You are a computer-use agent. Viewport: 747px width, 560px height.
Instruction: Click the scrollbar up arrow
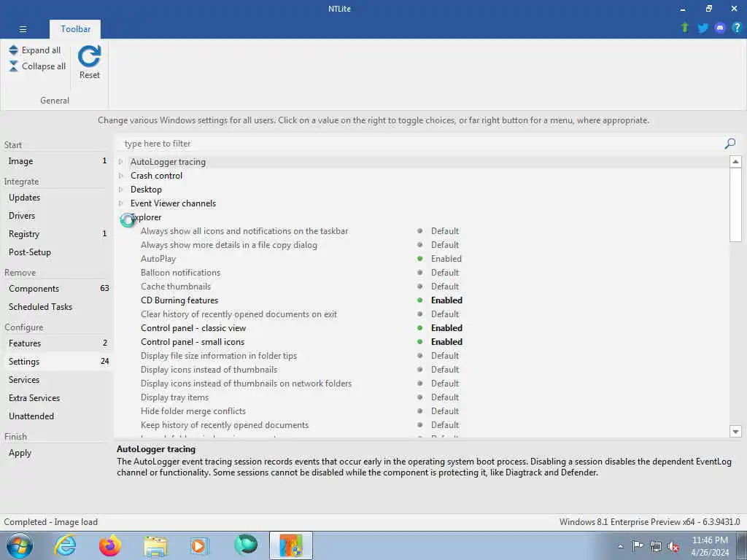[735, 161]
